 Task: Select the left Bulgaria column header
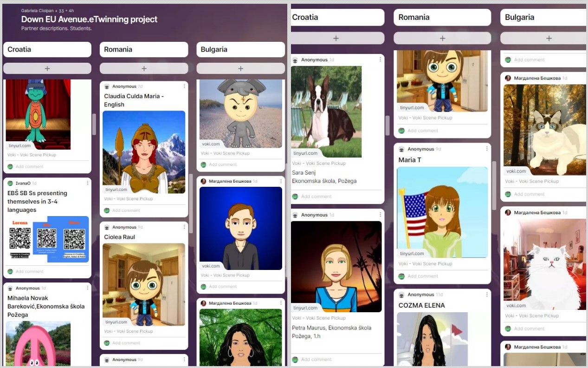pos(240,49)
